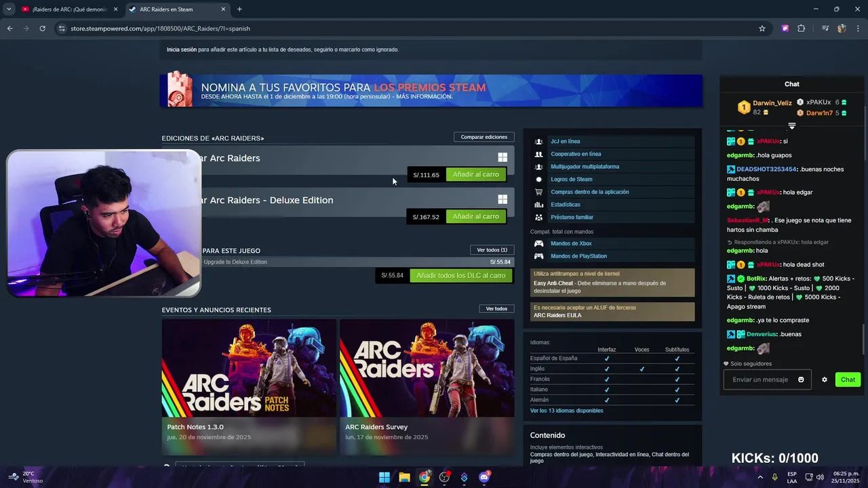Image resolution: width=868 pixels, height=488 pixels.
Task: Click Inicia sesión link
Action: pos(181,49)
